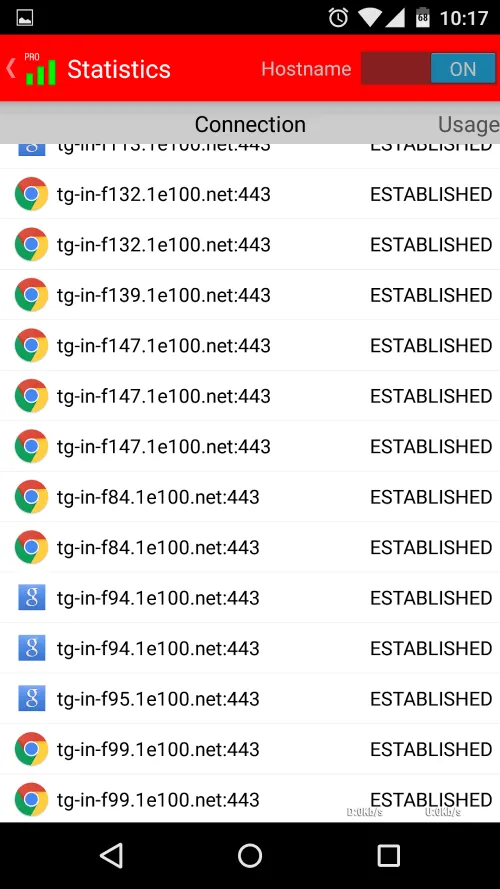This screenshot has height=889, width=500.
Task: Tap the Statistics title
Action: click(x=118, y=69)
